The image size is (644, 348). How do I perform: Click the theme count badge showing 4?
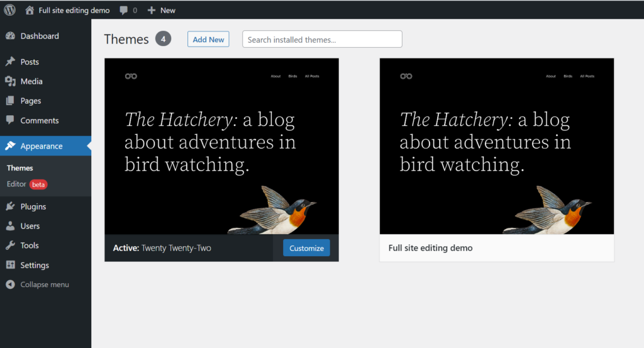tap(163, 39)
